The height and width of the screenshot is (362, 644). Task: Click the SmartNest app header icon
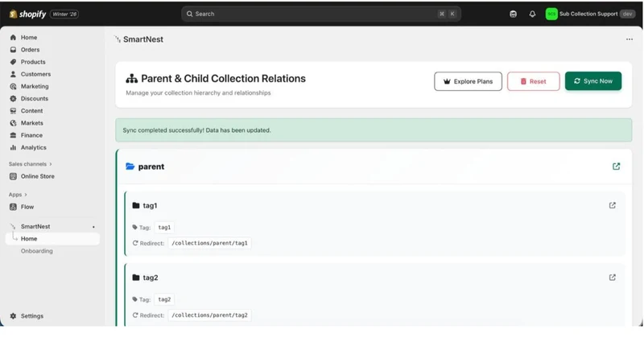(118, 39)
